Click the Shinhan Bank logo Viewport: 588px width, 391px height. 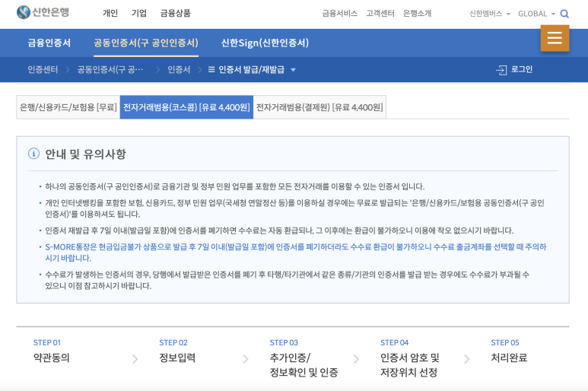point(43,12)
